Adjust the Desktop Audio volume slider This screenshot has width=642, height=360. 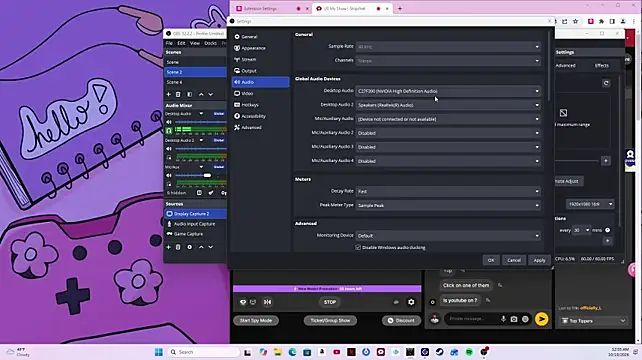pyautogui.click(x=201, y=122)
